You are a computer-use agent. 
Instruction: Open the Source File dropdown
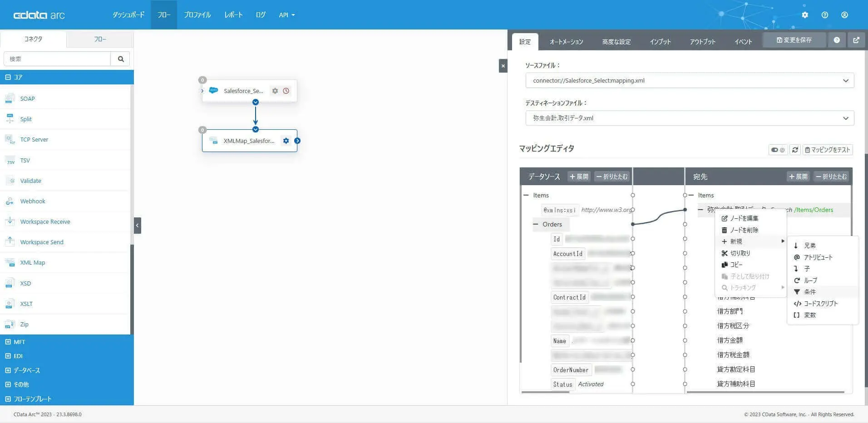pyautogui.click(x=690, y=80)
